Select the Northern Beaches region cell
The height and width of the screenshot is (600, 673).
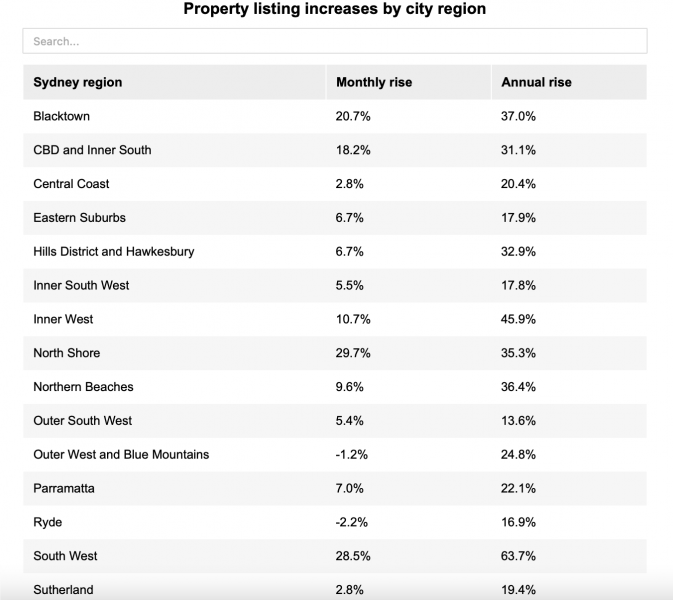coord(83,387)
